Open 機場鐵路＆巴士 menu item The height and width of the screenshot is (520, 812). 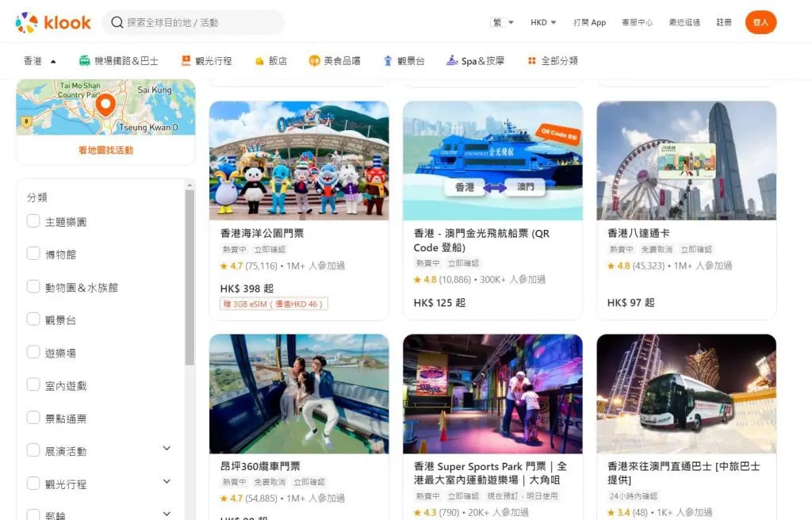coord(119,60)
